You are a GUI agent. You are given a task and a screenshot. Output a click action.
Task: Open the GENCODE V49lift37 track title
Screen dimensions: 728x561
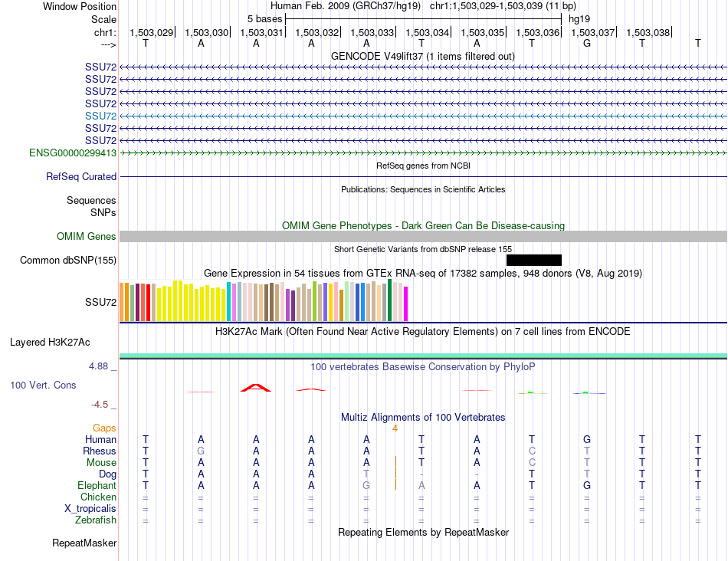click(x=423, y=56)
